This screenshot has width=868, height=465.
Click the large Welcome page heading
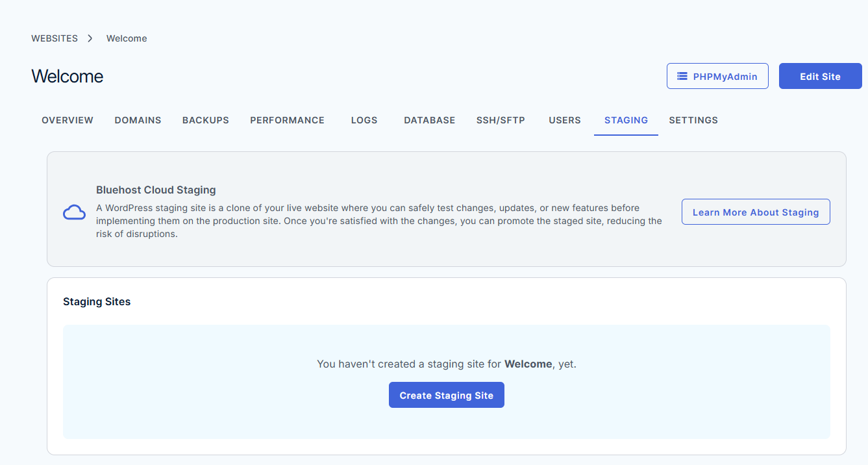tap(68, 76)
